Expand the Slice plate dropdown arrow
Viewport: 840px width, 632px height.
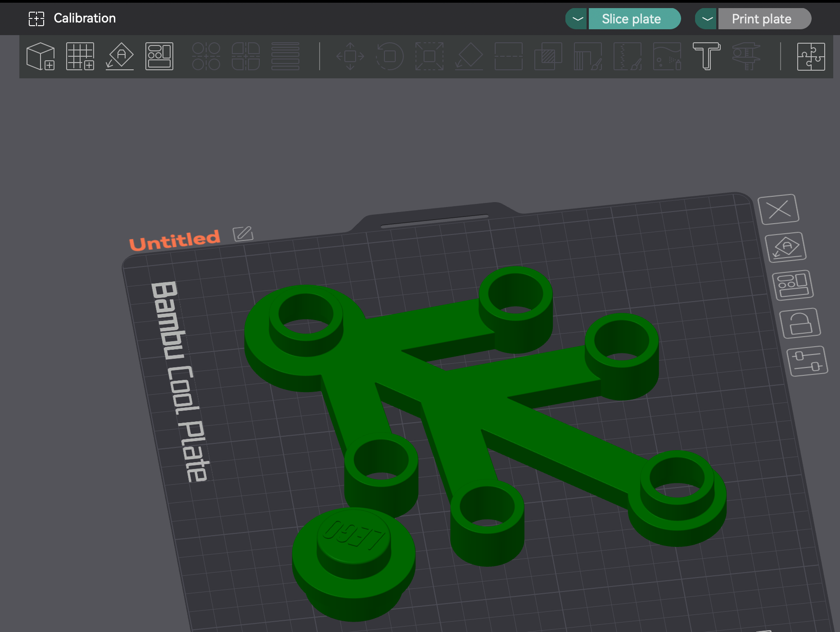pyautogui.click(x=577, y=19)
